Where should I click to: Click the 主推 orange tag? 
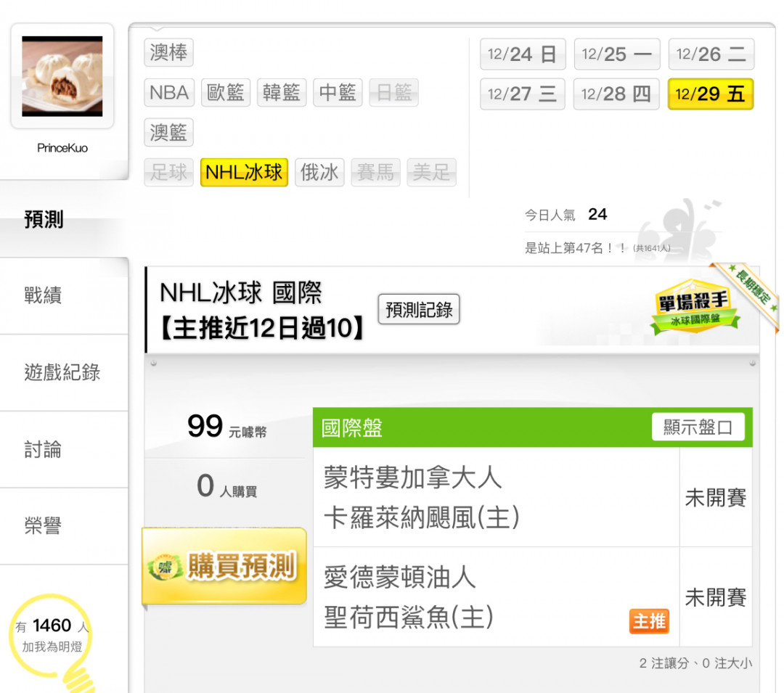pos(649,622)
